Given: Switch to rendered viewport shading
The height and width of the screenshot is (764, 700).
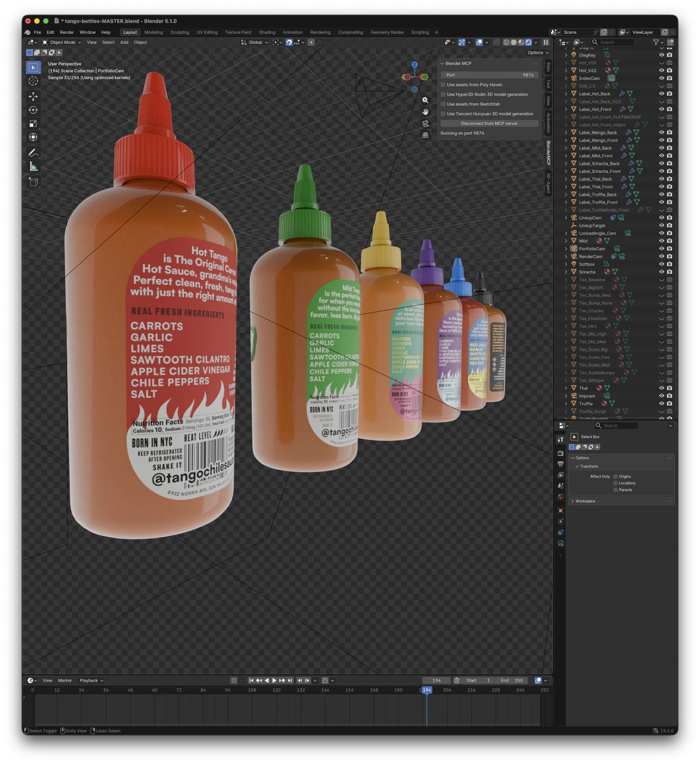Looking at the screenshot, I should (x=529, y=42).
